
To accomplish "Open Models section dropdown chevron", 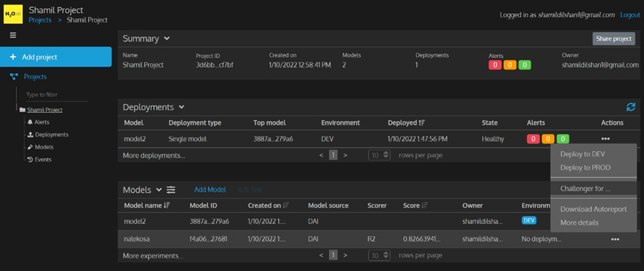I will [159, 190].
